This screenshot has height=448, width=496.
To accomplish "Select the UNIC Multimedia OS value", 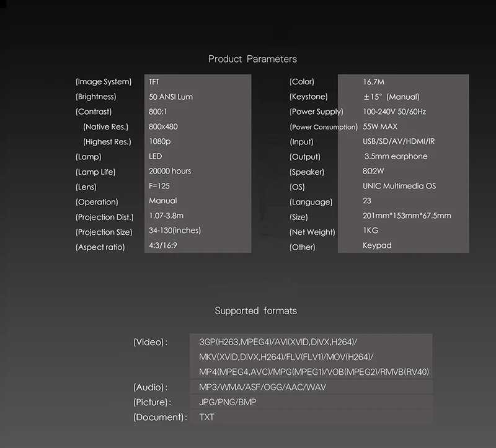I will click(x=399, y=186).
